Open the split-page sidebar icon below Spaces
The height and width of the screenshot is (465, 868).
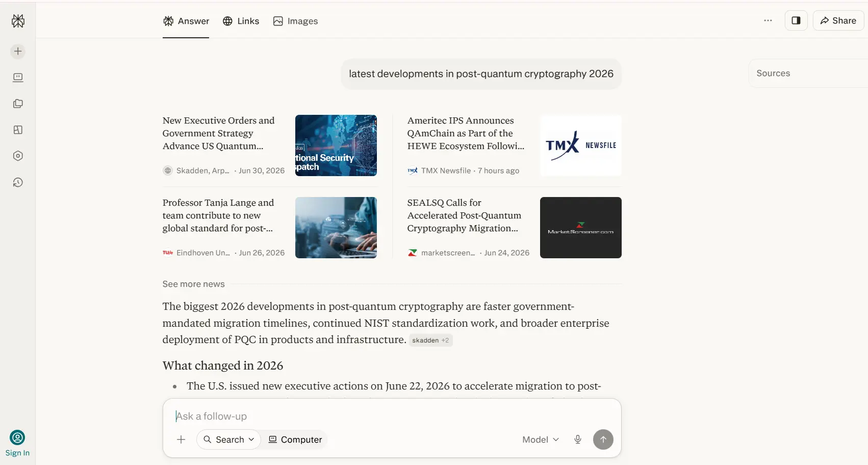tap(18, 130)
